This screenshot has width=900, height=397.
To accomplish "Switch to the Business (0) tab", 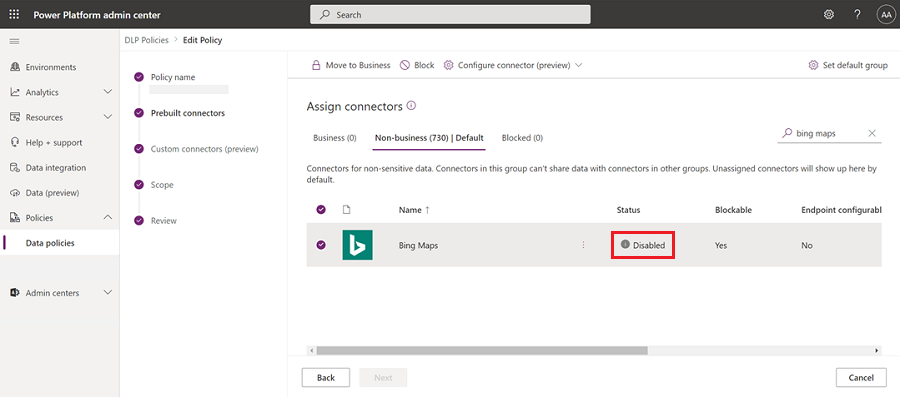I will (335, 138).
